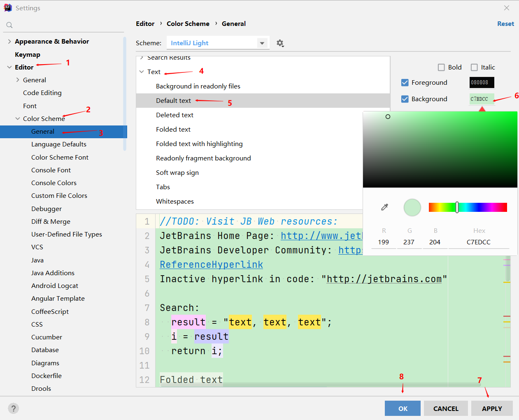Viewport: 519px width, 420px height.
Task: Open Debugger color settings
Action: click(47, 209)
